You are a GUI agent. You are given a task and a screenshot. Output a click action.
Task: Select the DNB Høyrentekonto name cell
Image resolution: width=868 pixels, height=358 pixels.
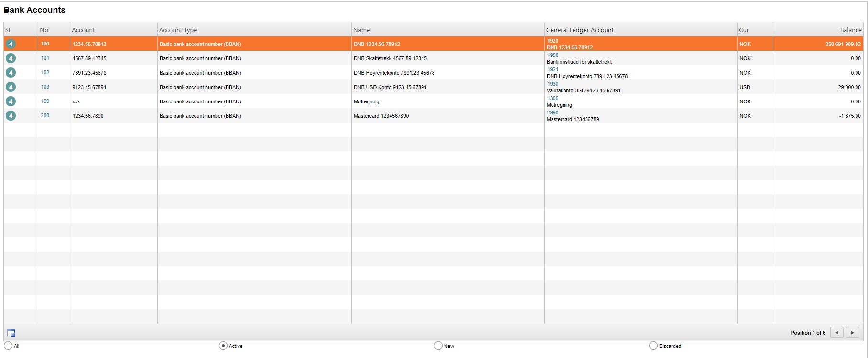coord(394,73)
